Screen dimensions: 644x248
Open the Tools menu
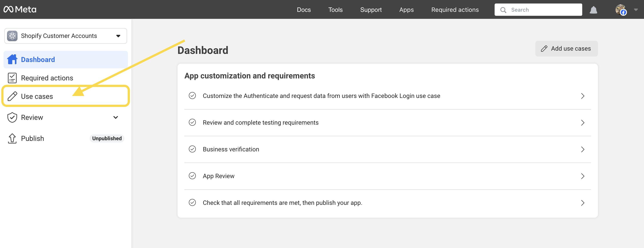pos(335,10)
